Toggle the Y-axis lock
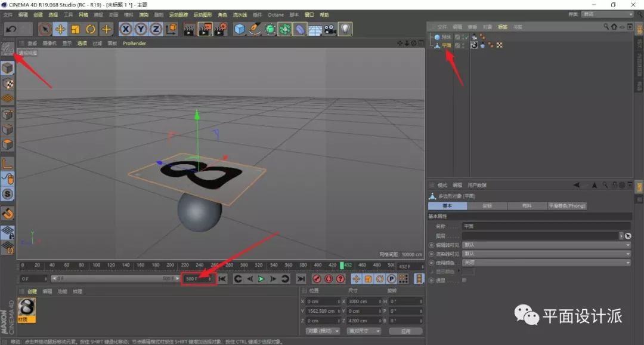644x345 pixels. 141,29
